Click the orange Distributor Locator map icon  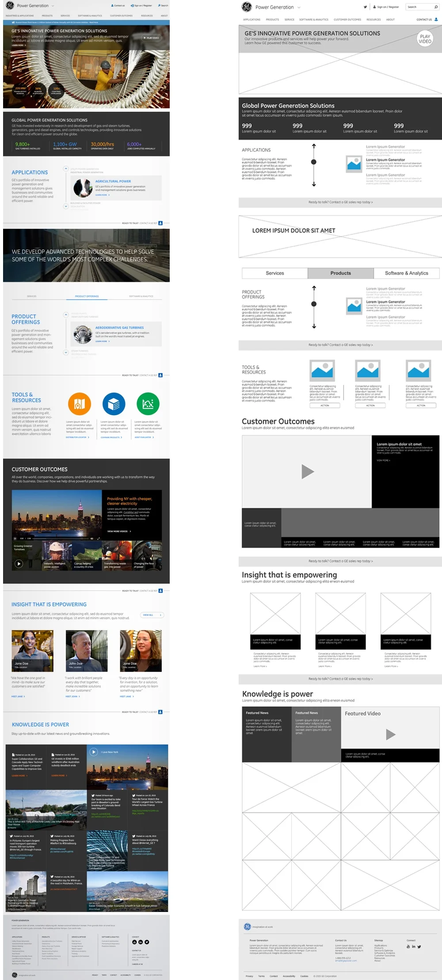80,403
